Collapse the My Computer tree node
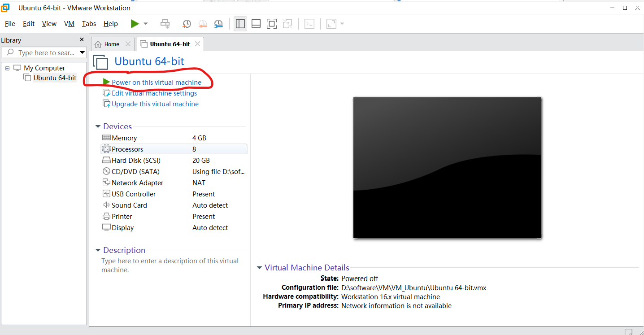The height and width of the screenshot is (335, 644). point(7,68)
